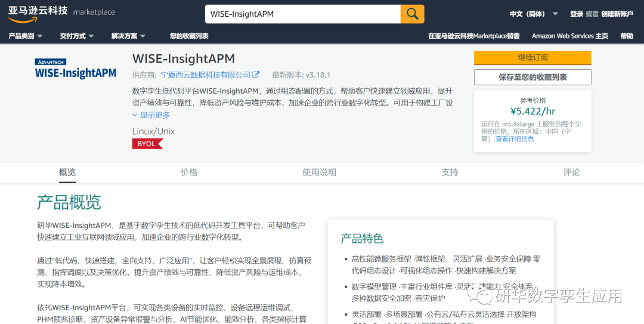
Task: Expand the 产品类别 menu
Action: coord(25,36)
